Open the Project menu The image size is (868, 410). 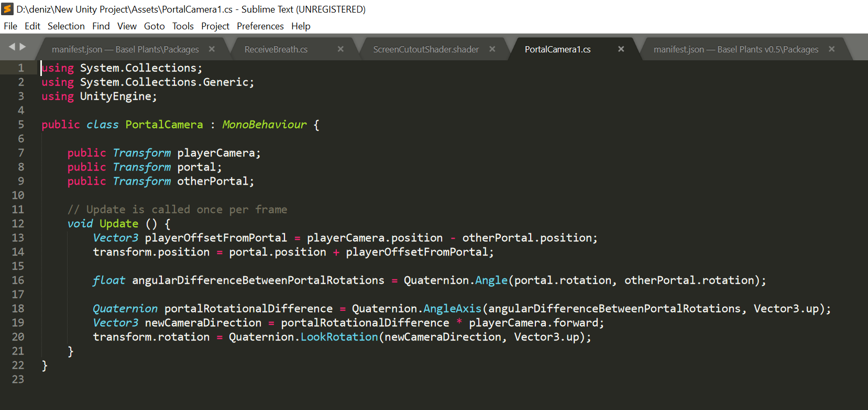tap(215, 26)
